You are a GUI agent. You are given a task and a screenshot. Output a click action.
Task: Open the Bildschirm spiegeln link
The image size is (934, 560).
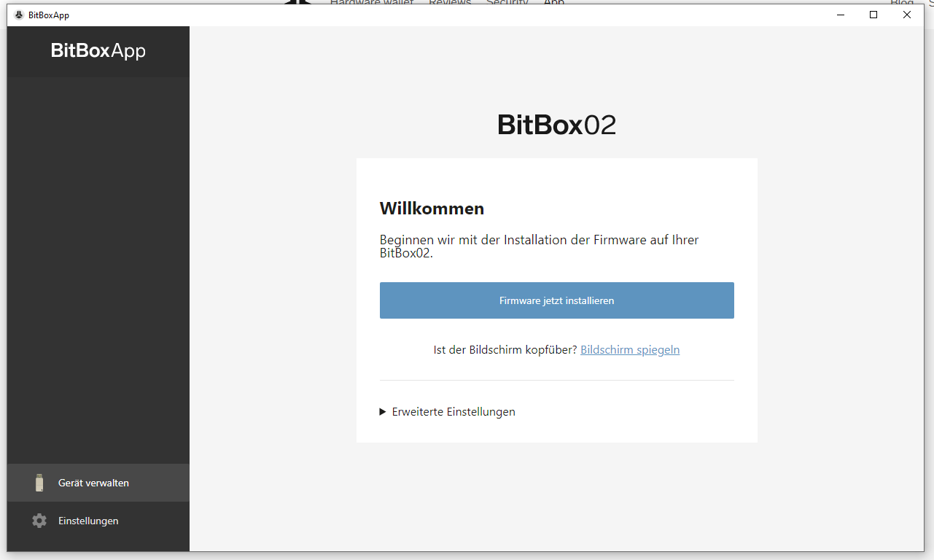[x=630, y=350]
